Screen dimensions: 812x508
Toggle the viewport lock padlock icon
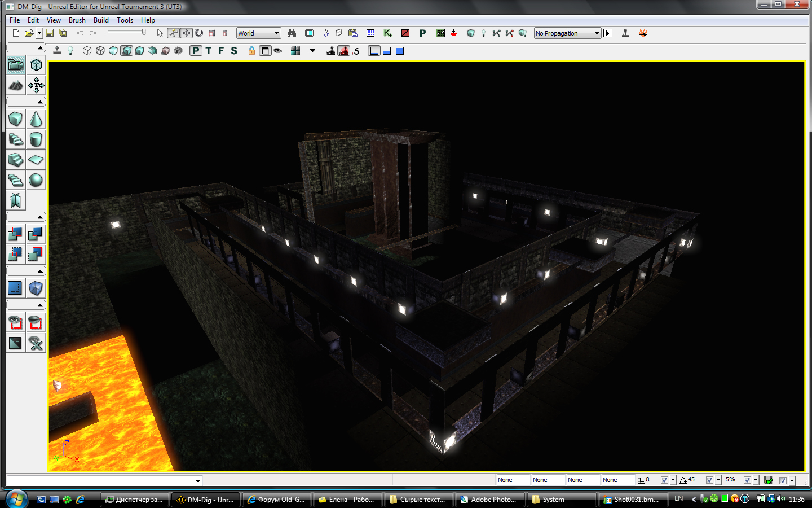click(x=251, y=51)
